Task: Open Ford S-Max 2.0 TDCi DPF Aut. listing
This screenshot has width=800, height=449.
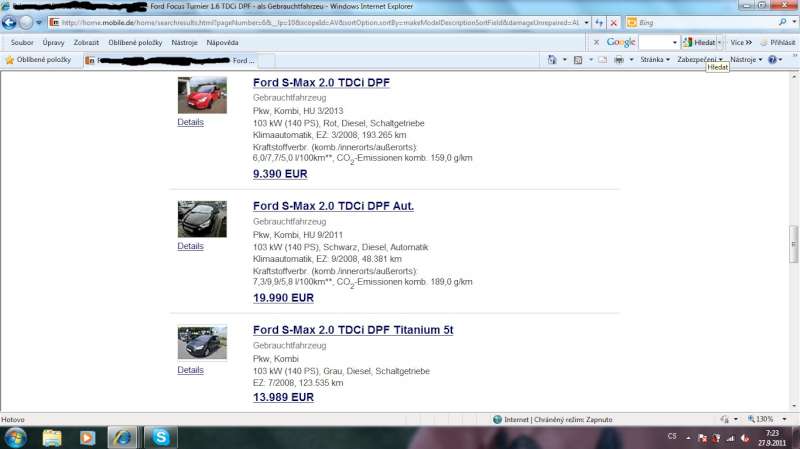Action: 333,206
